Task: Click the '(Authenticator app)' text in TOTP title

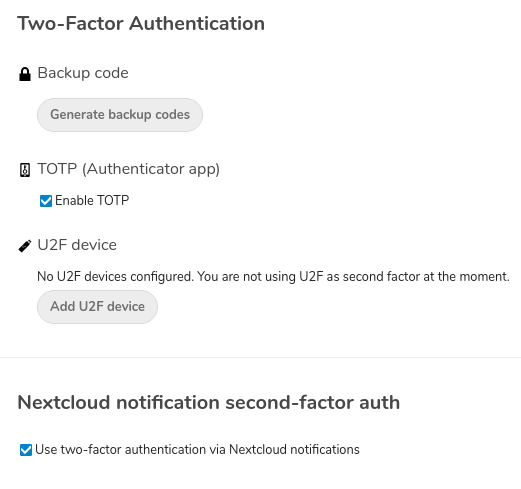Action: (151, 169)
